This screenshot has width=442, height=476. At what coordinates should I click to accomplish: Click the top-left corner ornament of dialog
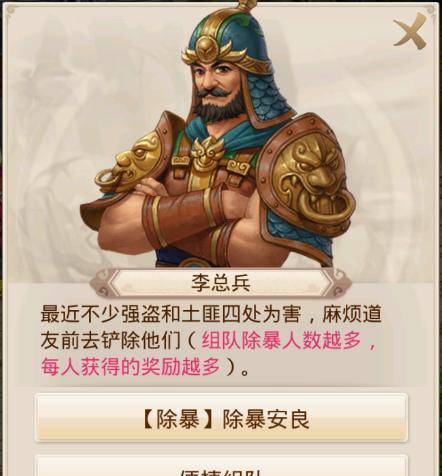coord(11,10)
